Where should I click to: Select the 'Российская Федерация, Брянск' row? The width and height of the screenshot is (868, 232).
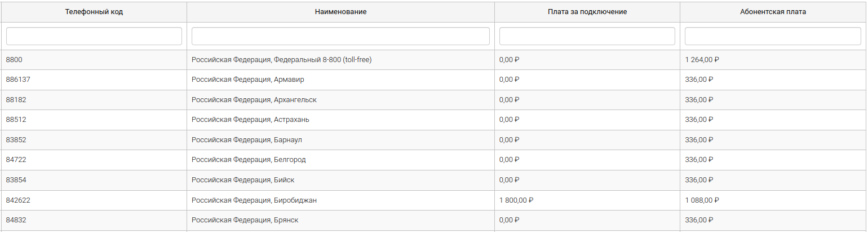click(245, 220)
